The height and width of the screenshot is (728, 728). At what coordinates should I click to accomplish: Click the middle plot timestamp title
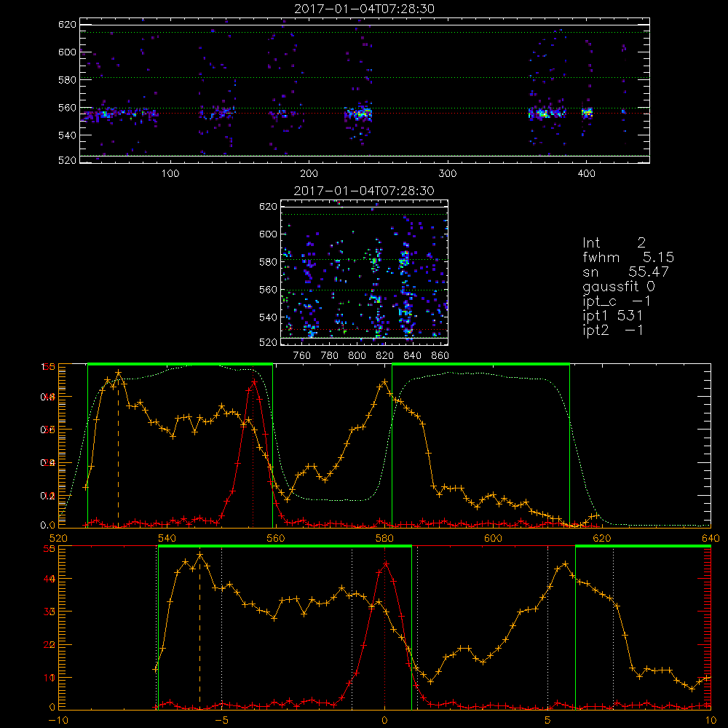click(x=365, y=191)
